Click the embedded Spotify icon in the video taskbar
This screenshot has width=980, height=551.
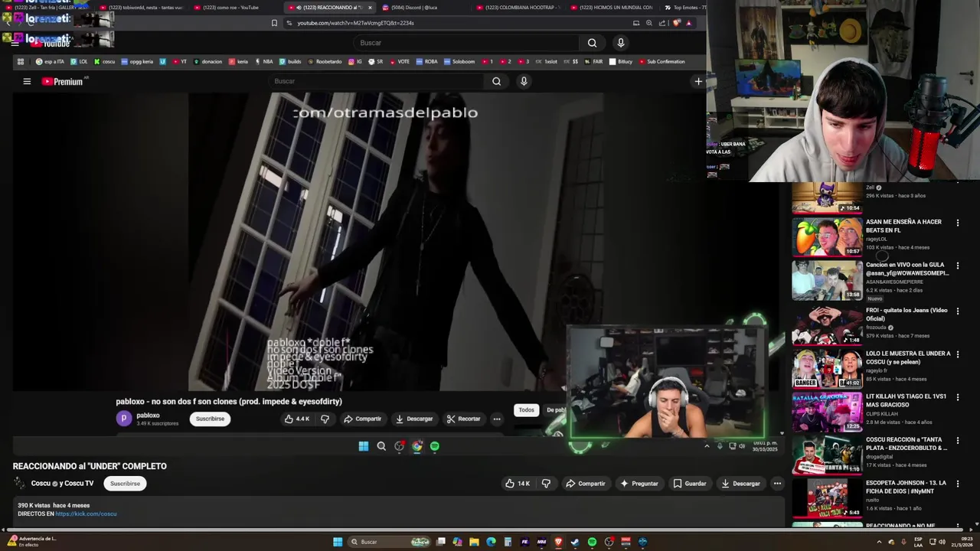point(435,446)
